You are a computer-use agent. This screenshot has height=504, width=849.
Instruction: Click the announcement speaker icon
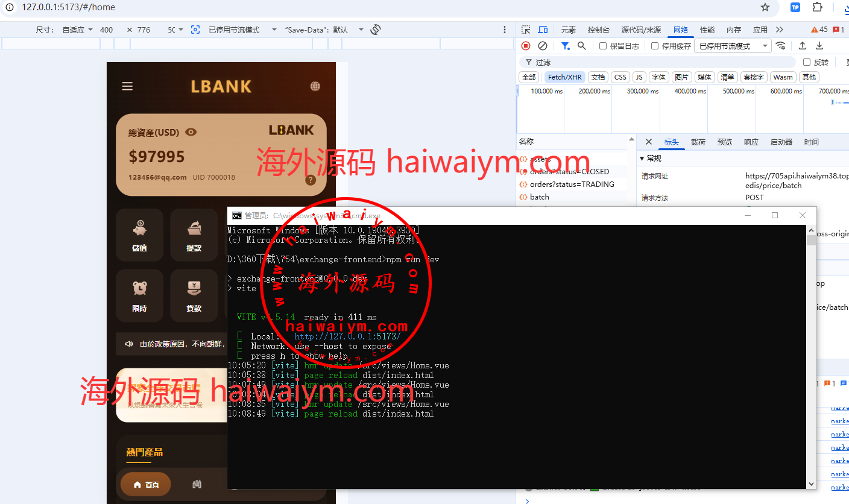pyautogui.click(x=128, y=344)
